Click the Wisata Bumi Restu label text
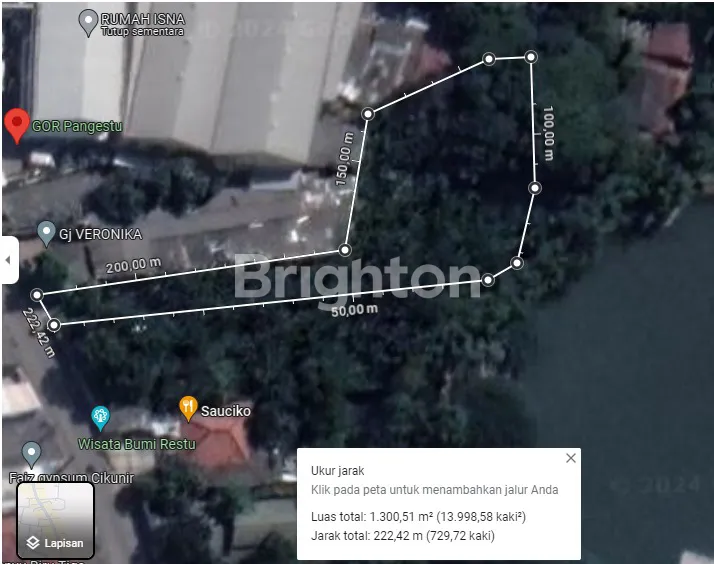Image resolution: width=714 pixels, height=564 pixels. tap(137, 444)
